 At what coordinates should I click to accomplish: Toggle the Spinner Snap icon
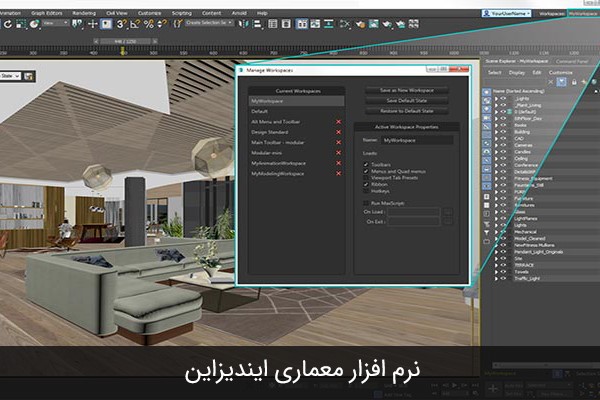pos(162,24)
